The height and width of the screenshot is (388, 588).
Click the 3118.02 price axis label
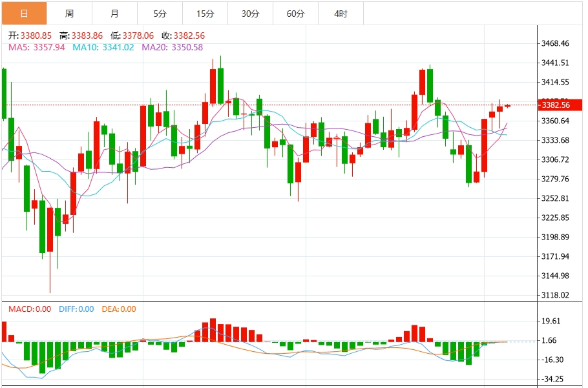tap(555, 295)
